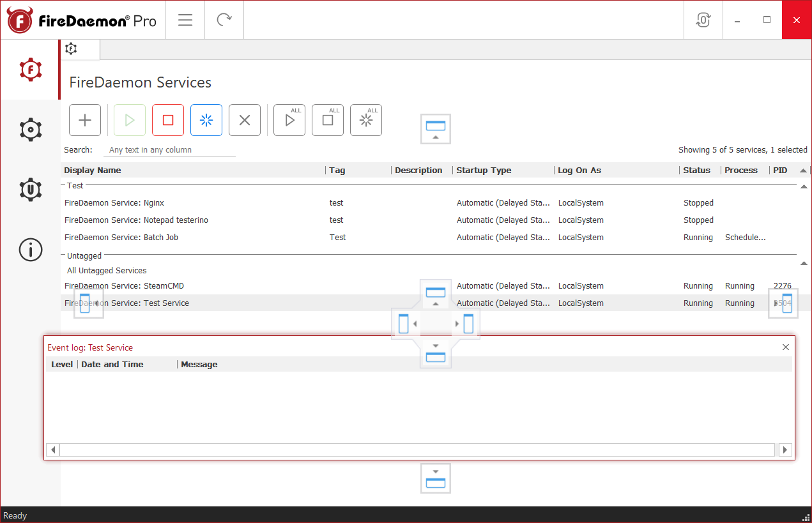Click the Search text field

coord(169,150)
